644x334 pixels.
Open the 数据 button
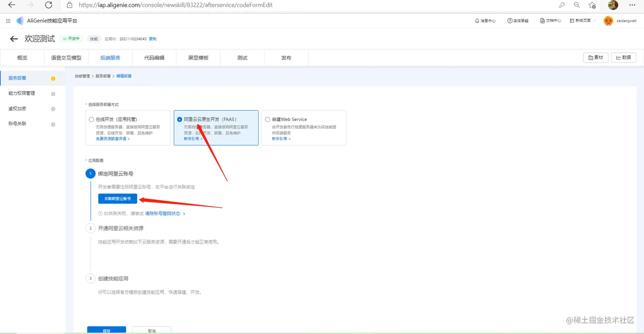(x=624, y=58)
